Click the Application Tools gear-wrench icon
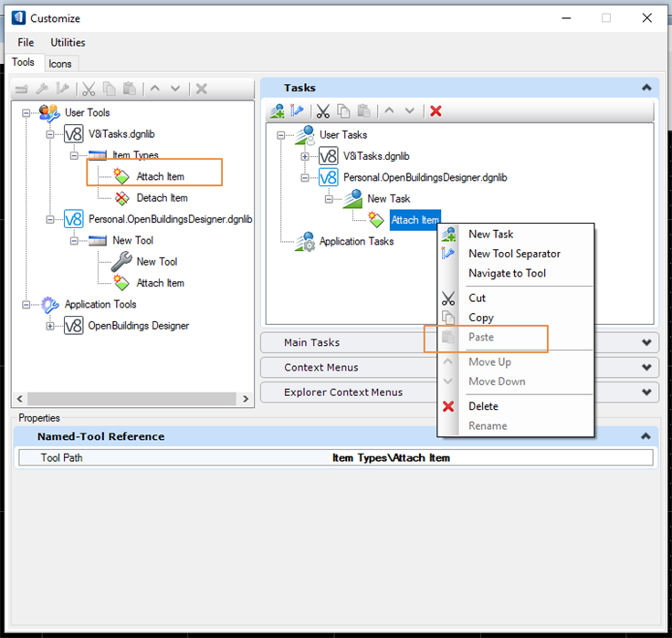This screenshot has height=638, width=672. pyautogui.click(x=49, y=305)
